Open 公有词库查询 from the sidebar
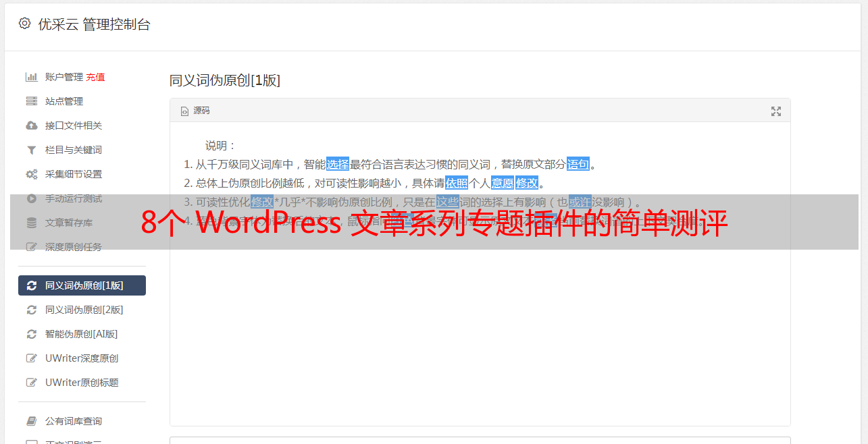This screenshot has width=868, height=444. tap(82, 421)
